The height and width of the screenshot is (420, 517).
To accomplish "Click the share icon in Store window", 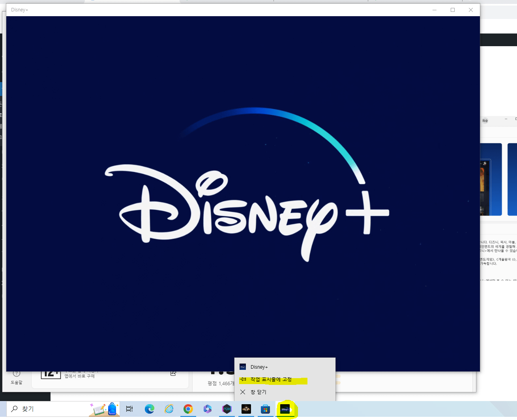I will [x=173, y=373].
